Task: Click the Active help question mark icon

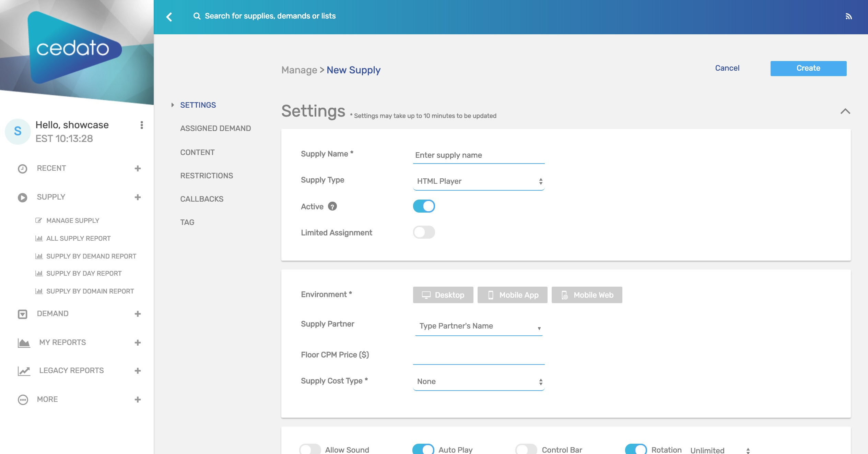Action: click(332, 206)
